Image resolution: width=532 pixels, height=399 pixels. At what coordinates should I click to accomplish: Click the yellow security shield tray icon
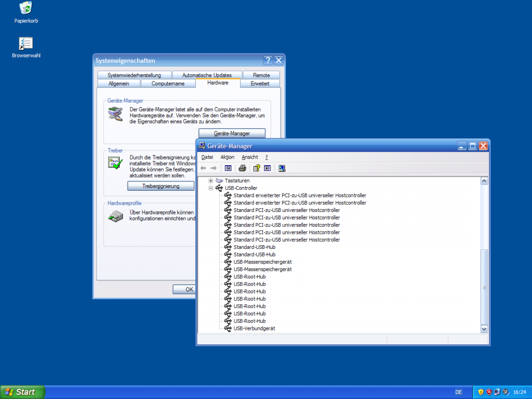point(481,392)
